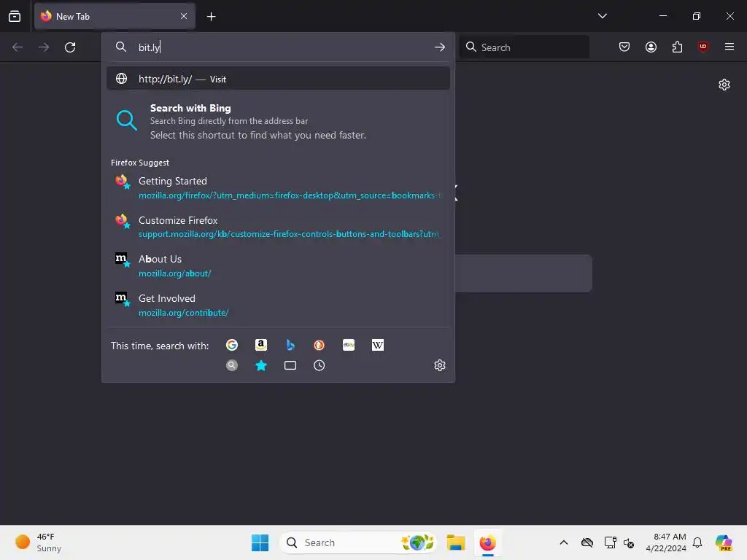Search with eBay one-off icon
Screen dimensions: 747x560
(x=348, y=345)
